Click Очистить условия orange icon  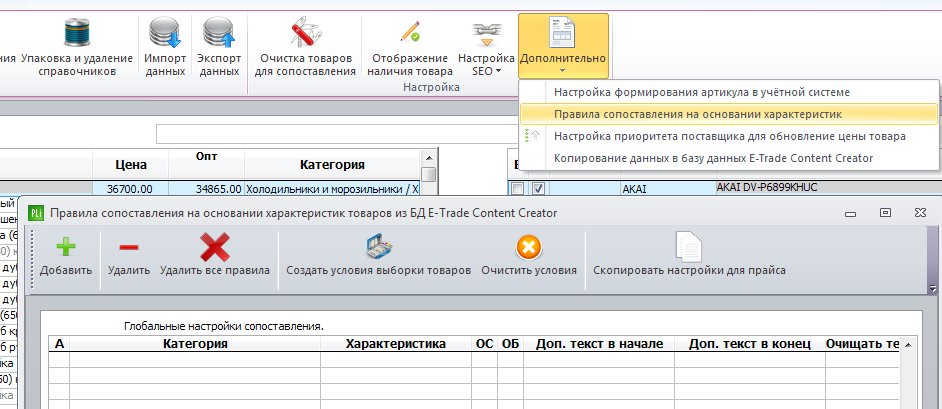coord(529,248)
